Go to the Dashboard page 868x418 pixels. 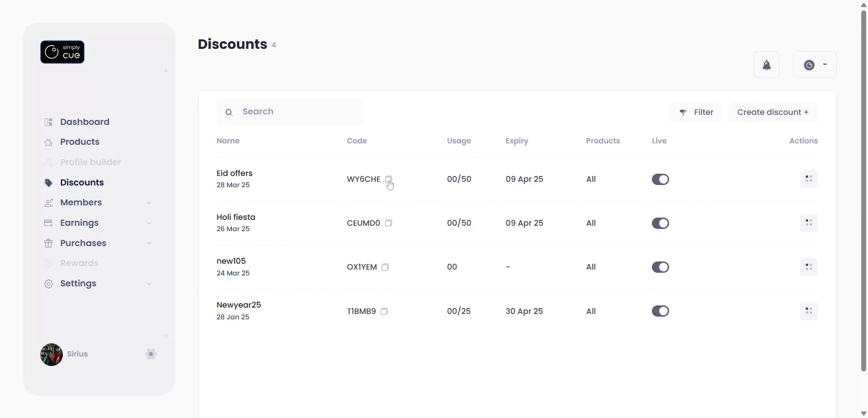[x=85, y=122]
